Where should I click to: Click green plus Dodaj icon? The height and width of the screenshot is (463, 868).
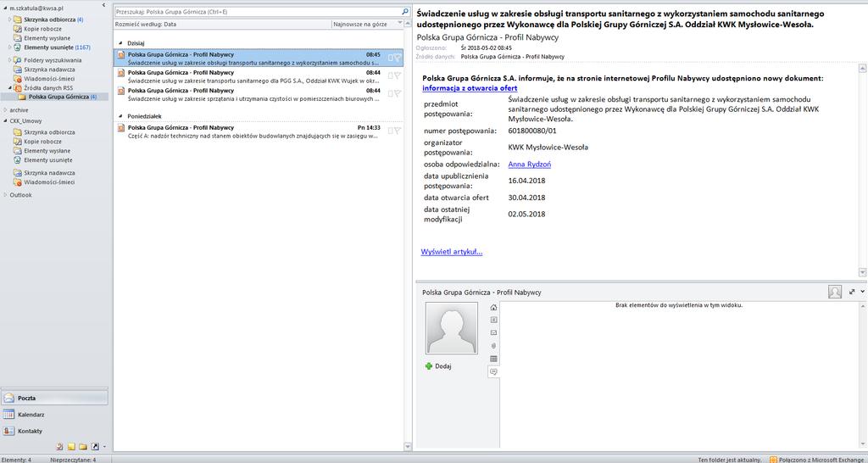pyautogui.click(x=428, y=366)
